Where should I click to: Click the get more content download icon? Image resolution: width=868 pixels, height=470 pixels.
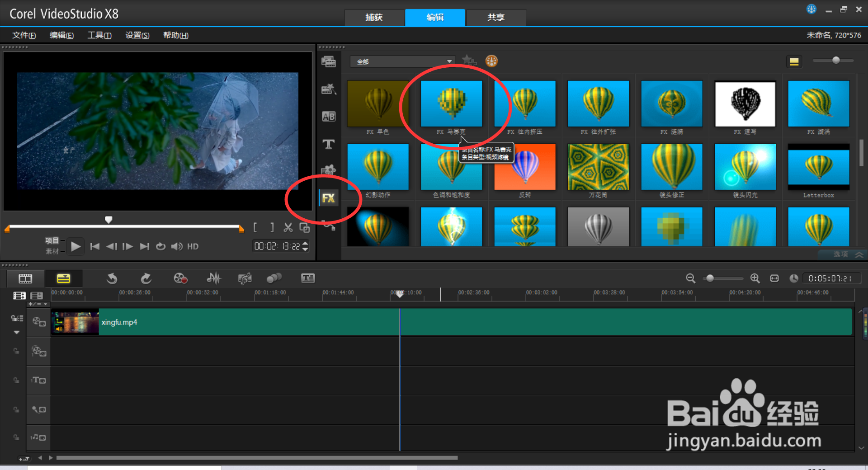point(491,61)
